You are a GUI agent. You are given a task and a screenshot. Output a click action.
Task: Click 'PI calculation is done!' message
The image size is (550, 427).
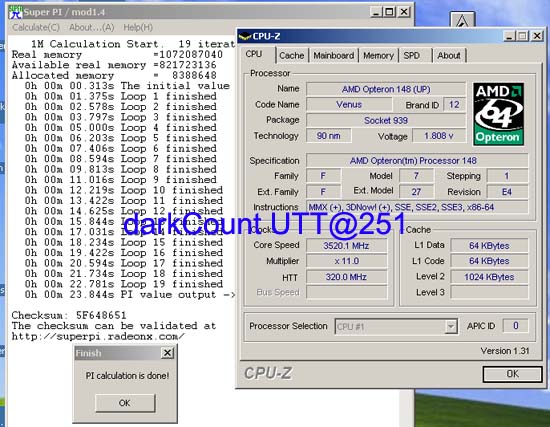(x=127, y=376)
